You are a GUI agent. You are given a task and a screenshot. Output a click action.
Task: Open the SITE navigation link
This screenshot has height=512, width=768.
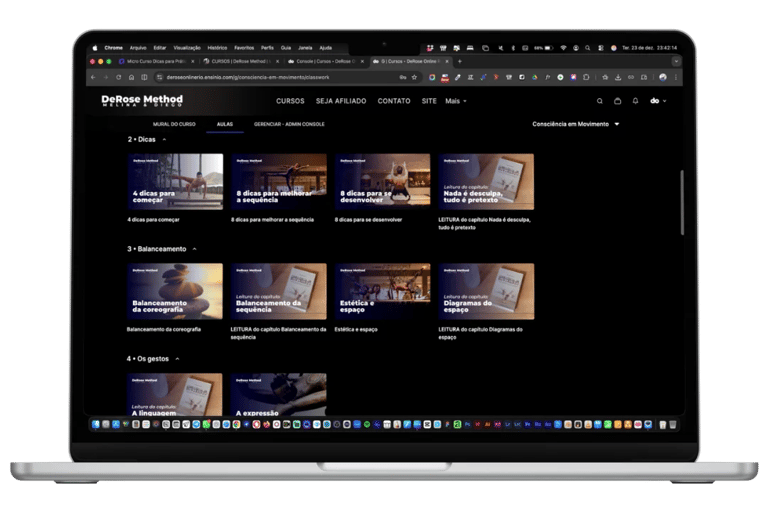pyautogui.click(x=429, y=101)
